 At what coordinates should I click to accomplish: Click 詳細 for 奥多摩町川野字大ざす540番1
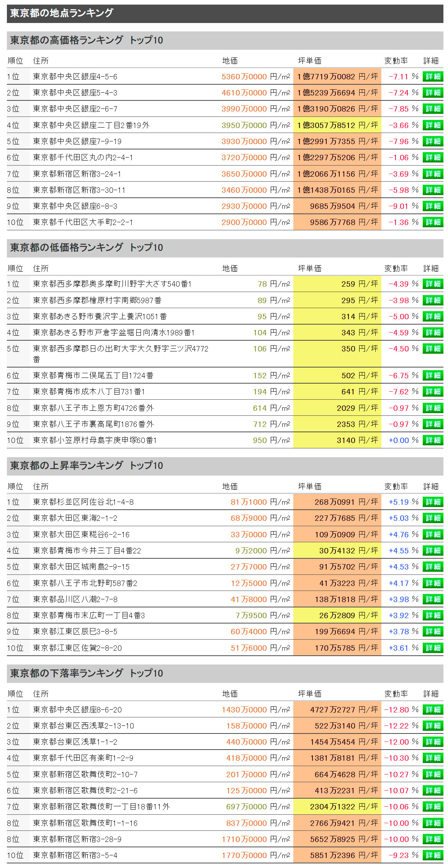pos(433,284)
